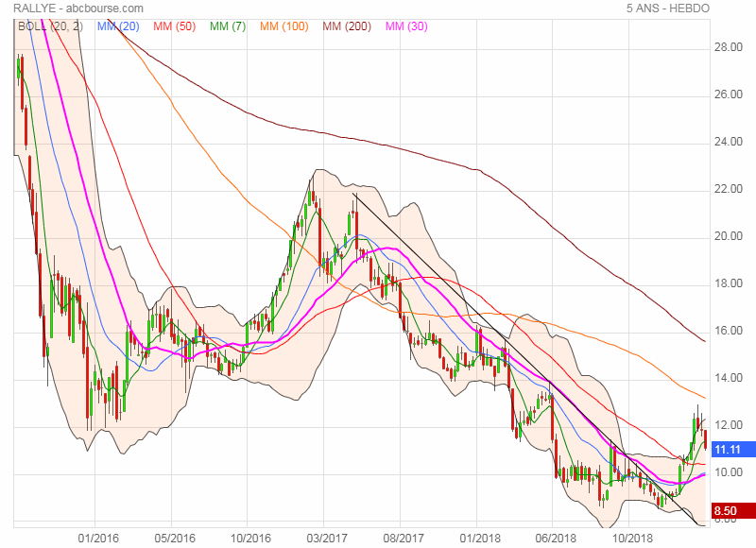The width and height of the screenshot is (756, 548).
Task: Click the 'RALLYE - abcbourse.com' chart title
Action: (78, 9)
